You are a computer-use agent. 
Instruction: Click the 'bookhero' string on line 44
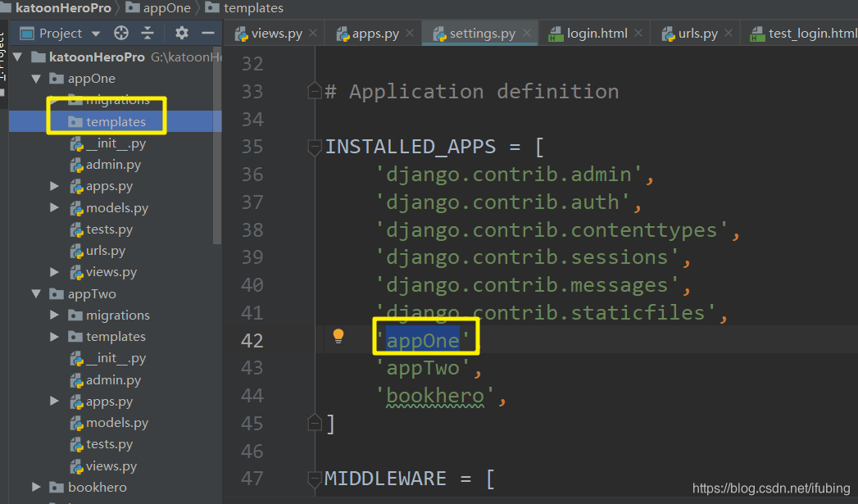(x=436, y=396)
